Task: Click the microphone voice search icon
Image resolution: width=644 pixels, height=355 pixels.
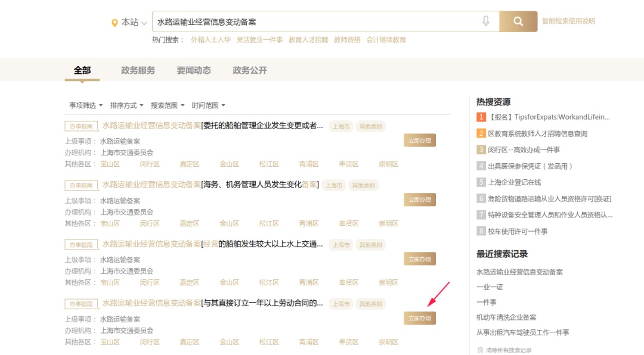Action: pyautogui.click(x=486, y=21)
